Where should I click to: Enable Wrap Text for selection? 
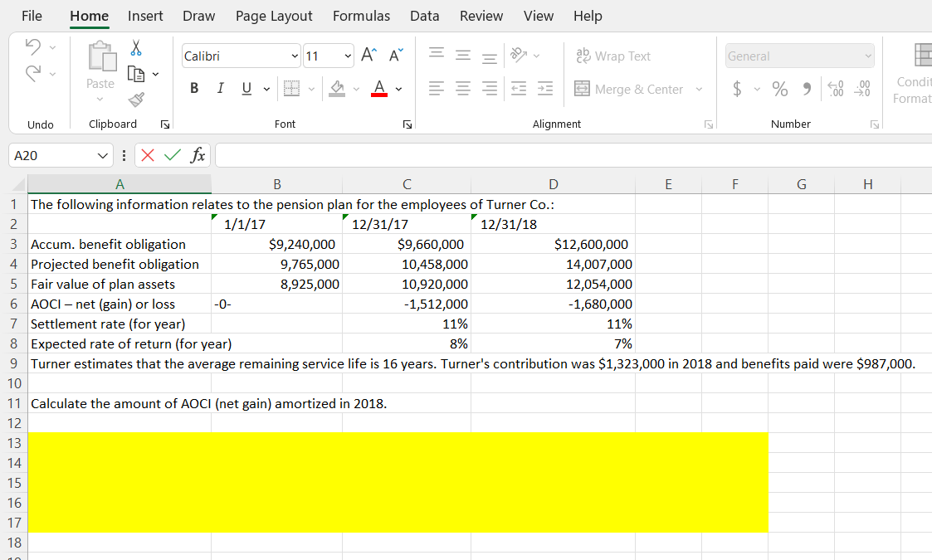pos(614,56)
